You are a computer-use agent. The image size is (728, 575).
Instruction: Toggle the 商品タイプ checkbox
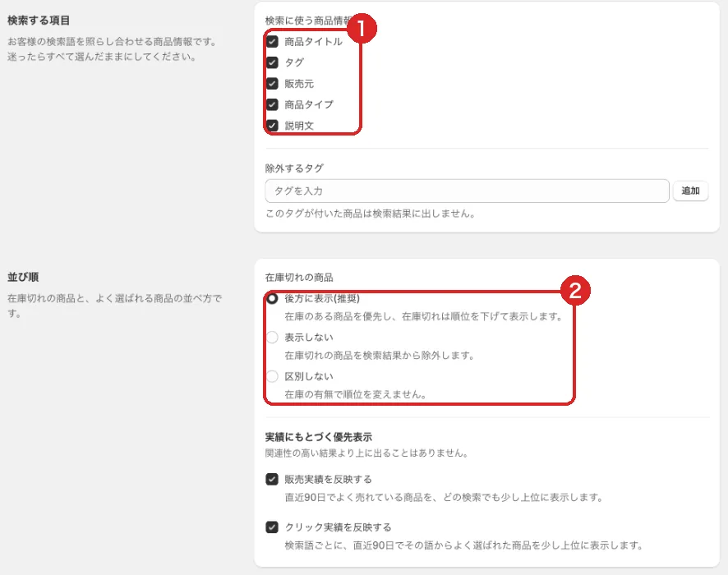272,104
